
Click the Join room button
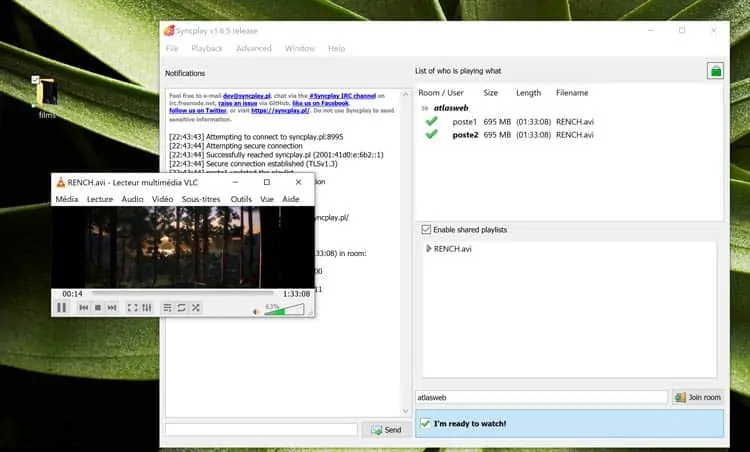(x=698, y=397)
